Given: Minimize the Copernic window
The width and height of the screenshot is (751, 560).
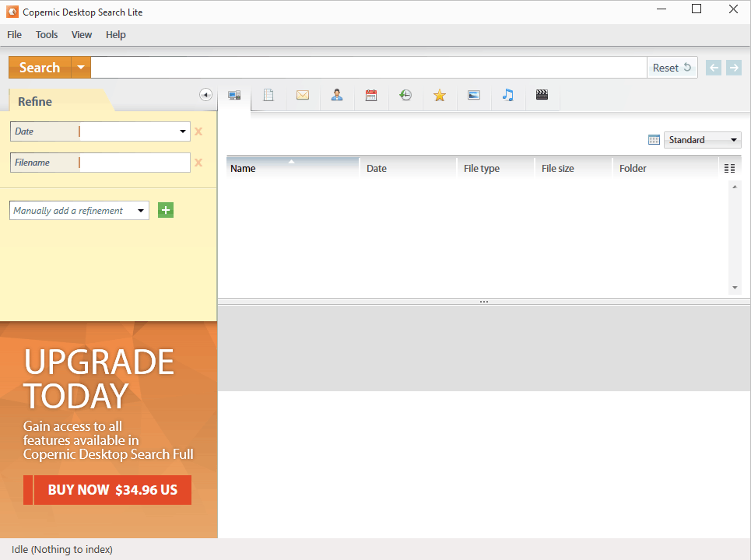Looking at the screenshot, I should click(662, 9).
